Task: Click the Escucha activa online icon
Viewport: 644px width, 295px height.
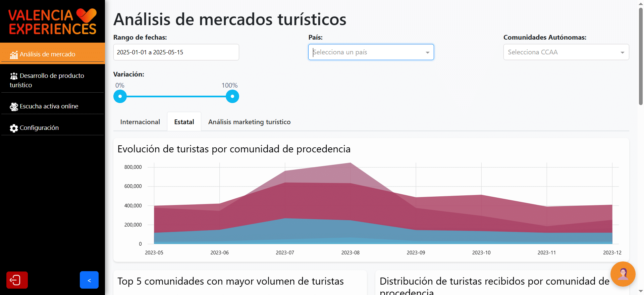Action: click(x=14, y=107)
